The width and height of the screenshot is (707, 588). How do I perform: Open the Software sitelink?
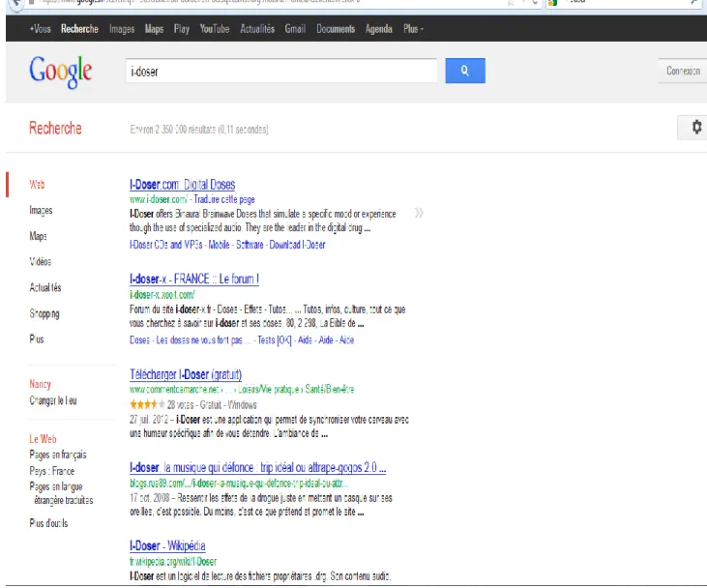[x=250, y=245]
